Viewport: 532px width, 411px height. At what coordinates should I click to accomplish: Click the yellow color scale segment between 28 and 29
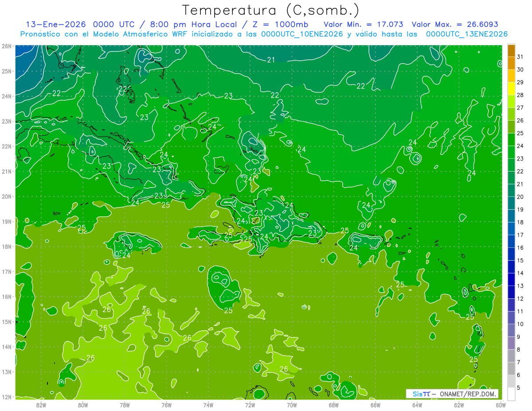(511, 89)
